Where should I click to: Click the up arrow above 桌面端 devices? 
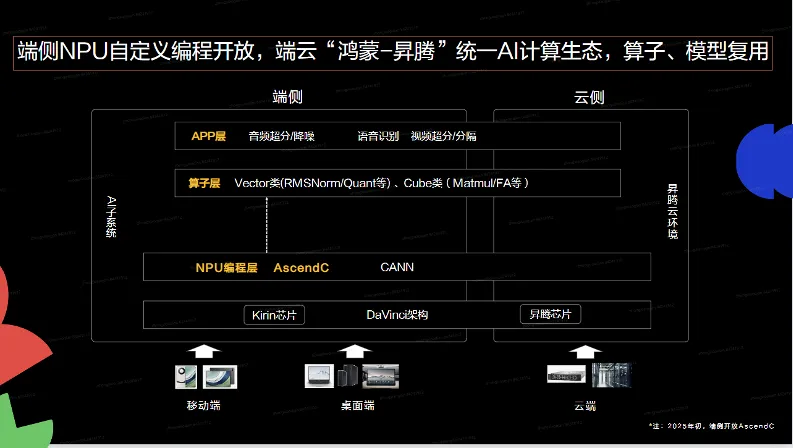click(355, 351)
